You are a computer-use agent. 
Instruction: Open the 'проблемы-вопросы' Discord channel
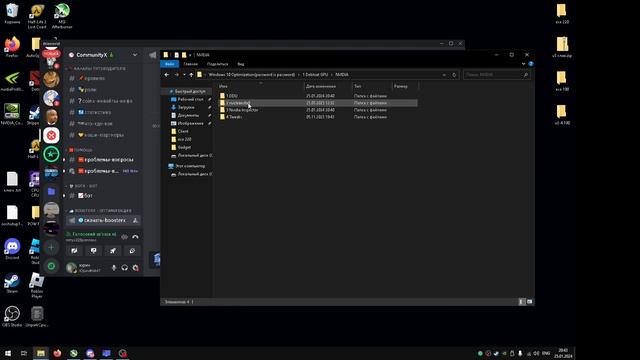point(103,160)
